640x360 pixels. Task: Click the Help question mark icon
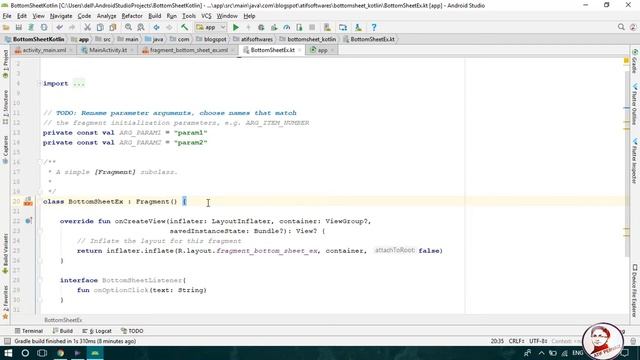tap(374, 27)
